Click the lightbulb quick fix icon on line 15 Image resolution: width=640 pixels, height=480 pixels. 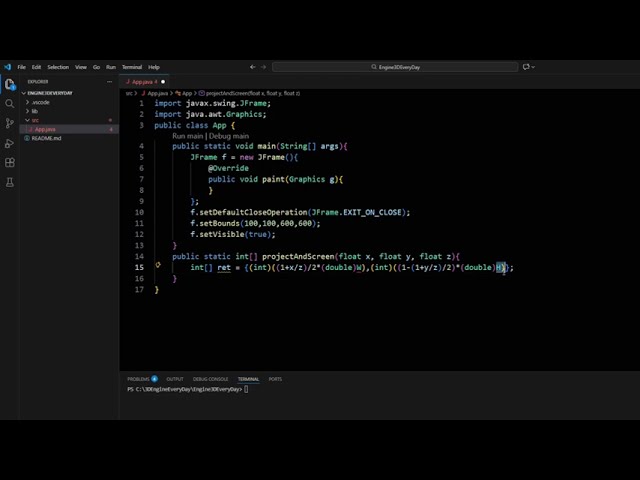[158, 265]
